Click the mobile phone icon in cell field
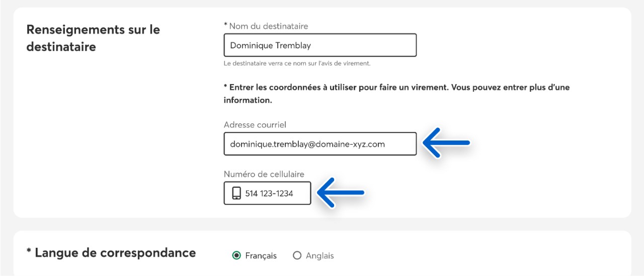Screen dimensions: 644x276 (x=236, y=193)
